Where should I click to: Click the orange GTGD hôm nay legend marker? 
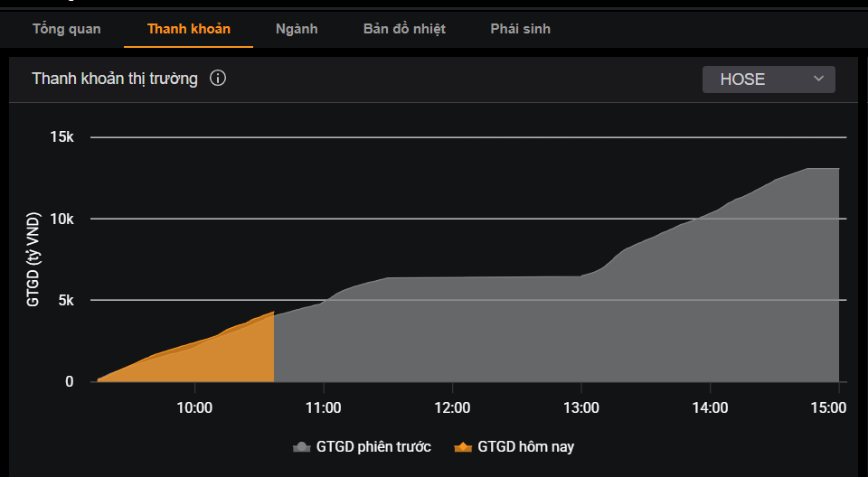tap(463, 447)
